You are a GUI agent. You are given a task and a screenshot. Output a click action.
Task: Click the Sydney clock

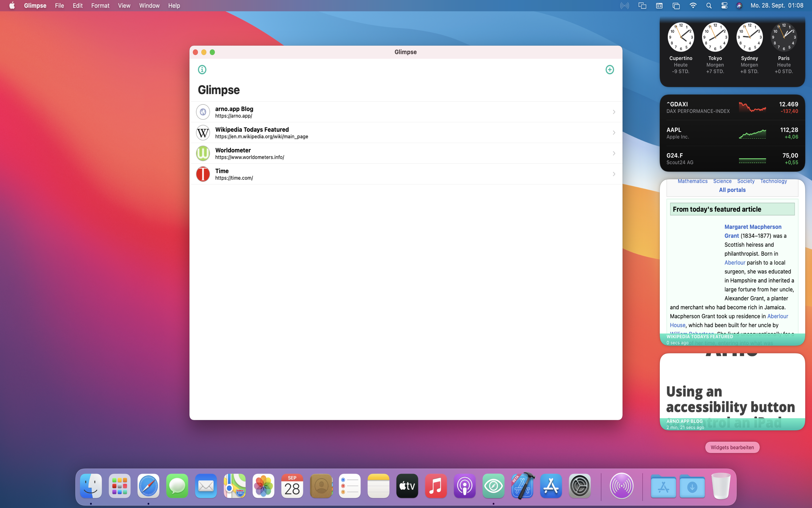point(750,37)
